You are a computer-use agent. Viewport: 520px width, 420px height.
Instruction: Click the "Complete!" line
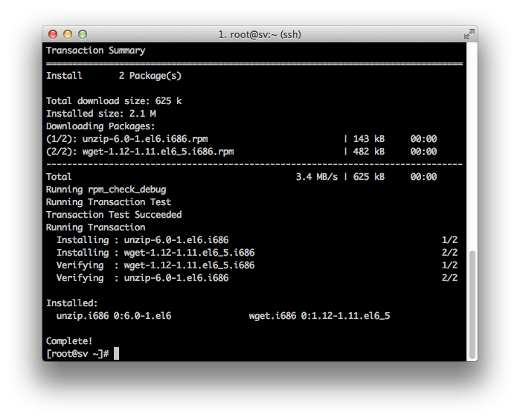pyautogui.click(x=69, y=341)
